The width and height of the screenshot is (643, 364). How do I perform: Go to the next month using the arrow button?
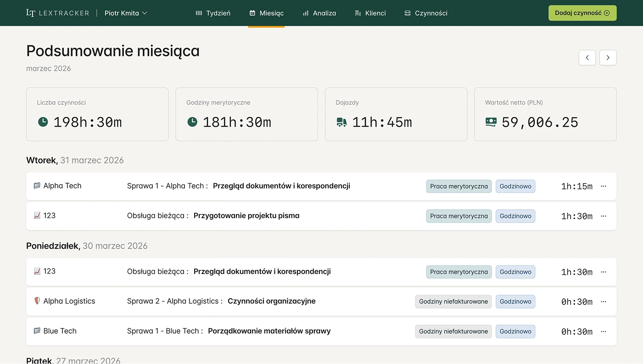pyautogui.click(x=608, y=57)
